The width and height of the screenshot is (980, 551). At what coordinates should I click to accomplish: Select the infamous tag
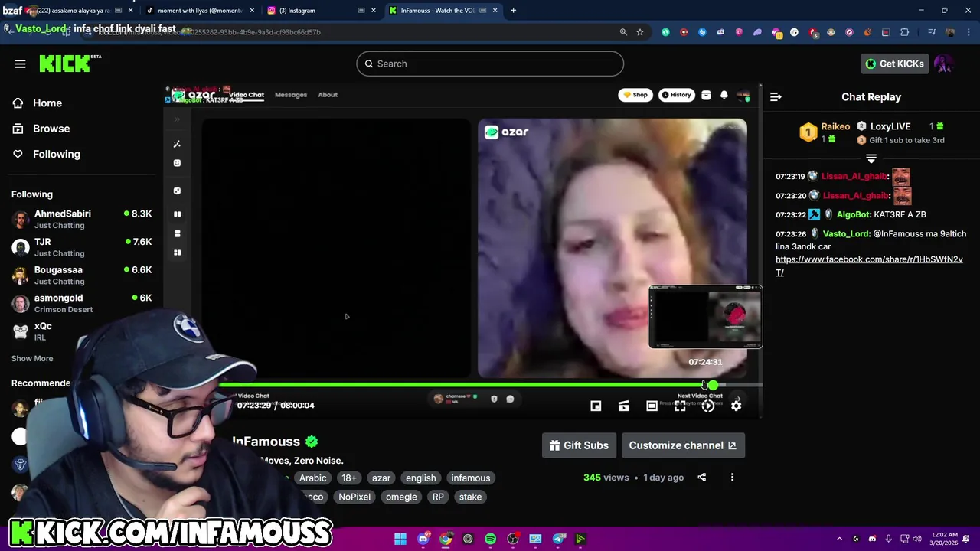tap(470, 478)
